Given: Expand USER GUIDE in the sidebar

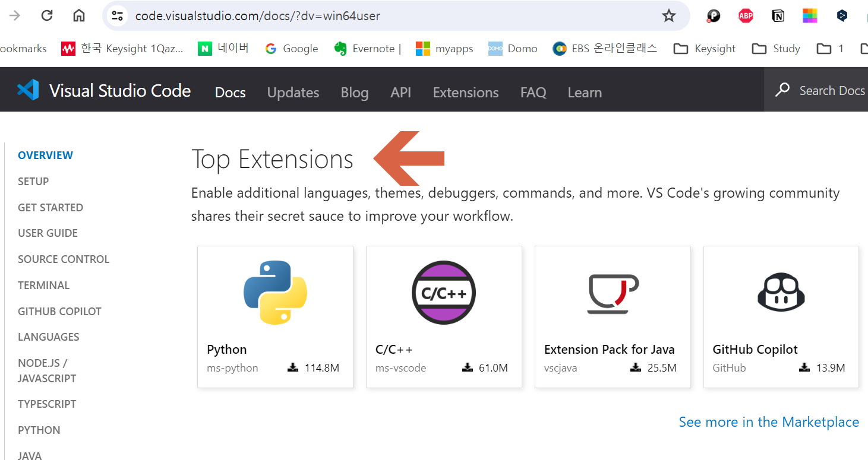Looking at the screenshot, I should coord(48,233).
